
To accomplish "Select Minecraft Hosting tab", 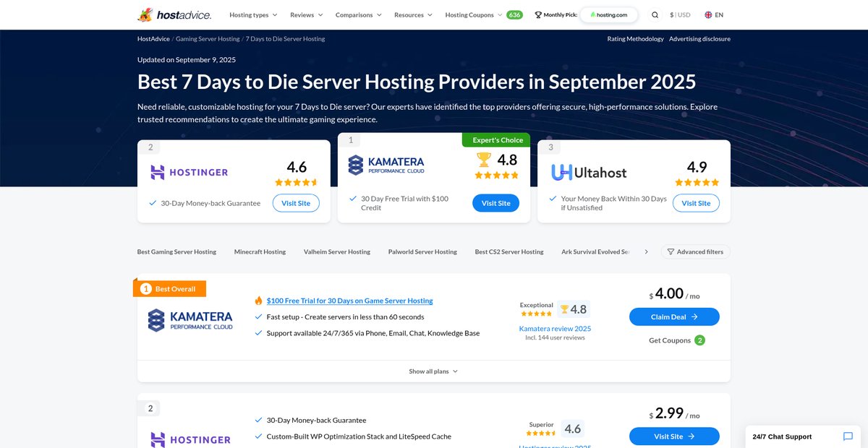I will pos(260,251).
